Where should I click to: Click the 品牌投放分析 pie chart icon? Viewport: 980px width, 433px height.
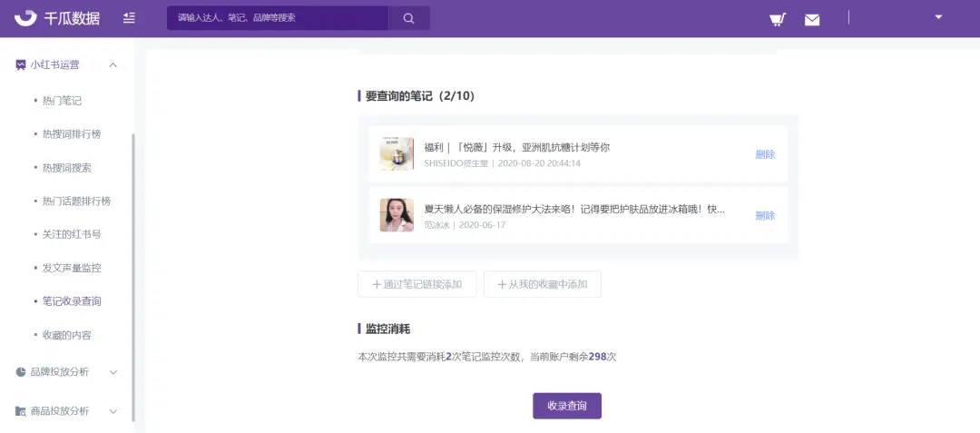tap(21, 372)
